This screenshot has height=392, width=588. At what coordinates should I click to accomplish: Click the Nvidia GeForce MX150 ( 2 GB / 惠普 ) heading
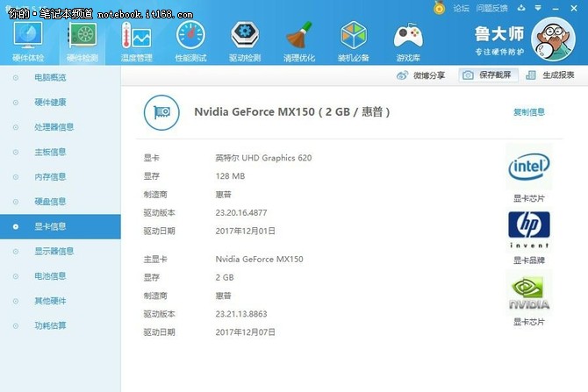click(292, 111)
